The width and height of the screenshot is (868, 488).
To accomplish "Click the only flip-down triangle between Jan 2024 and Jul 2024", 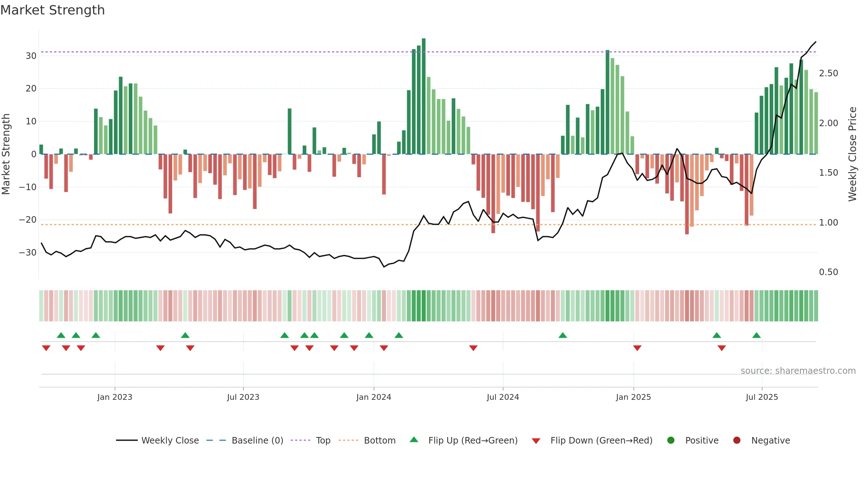I will pos(473,348).
